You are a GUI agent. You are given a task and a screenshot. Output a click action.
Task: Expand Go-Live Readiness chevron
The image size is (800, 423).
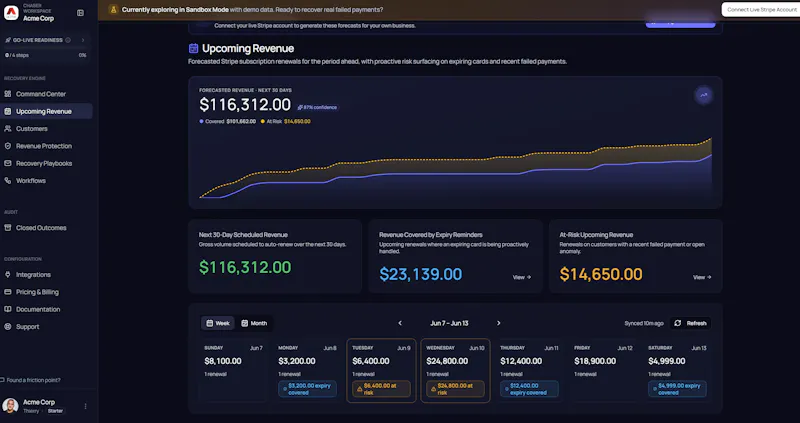(83, 40)
